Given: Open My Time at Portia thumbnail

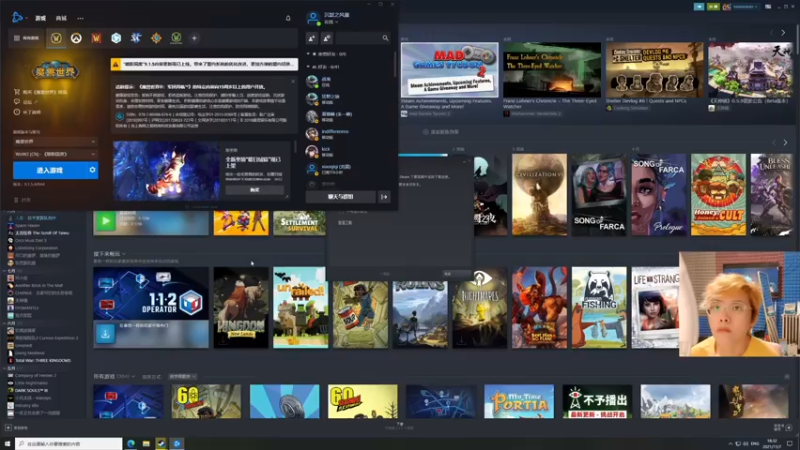Looking at the screenshot, I should coord(519,402).
